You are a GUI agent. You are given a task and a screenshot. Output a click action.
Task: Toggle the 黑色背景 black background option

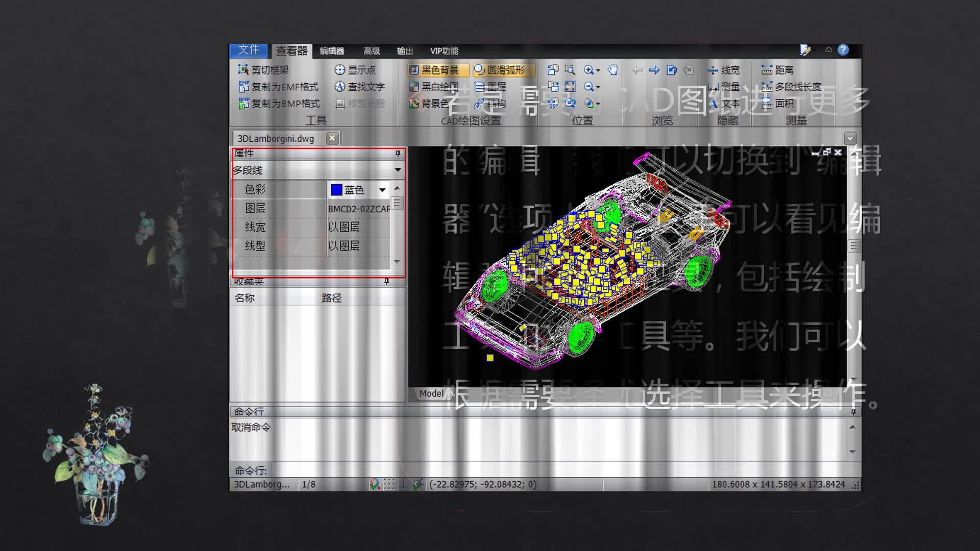[438, 70]
